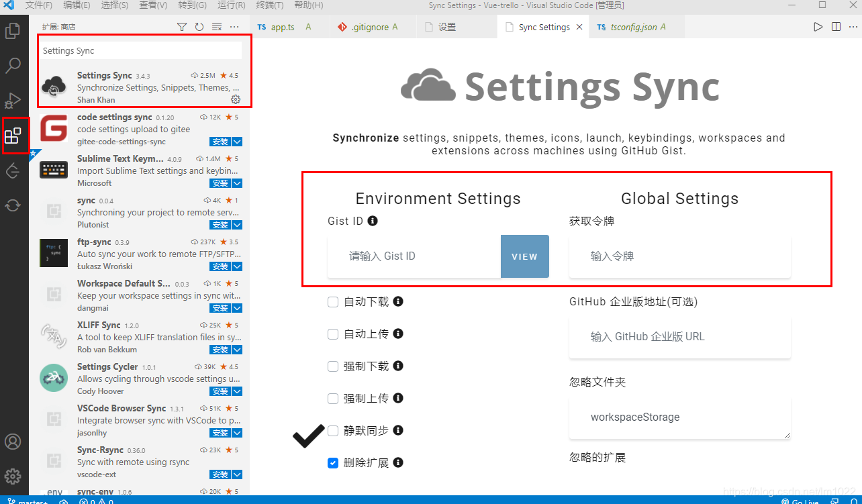The width and height of the screenshot is (862, 504).
Task: Open editor more actions ellipsis
Action: coord(853,27)
